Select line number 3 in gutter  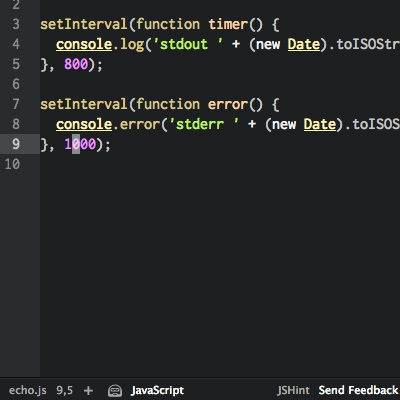(16, 24)
